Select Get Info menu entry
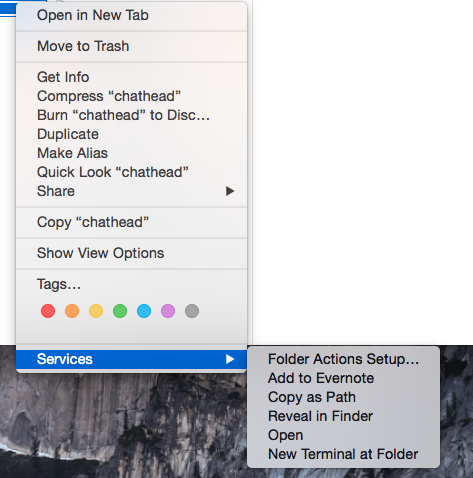473x478 pixels. (x=132, y=77)
